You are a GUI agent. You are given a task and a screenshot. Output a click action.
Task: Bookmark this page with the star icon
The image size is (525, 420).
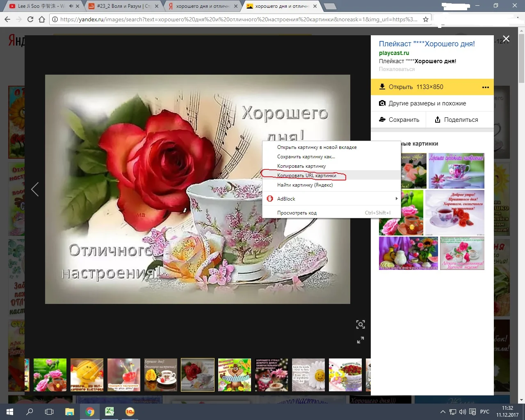[425, 19]
